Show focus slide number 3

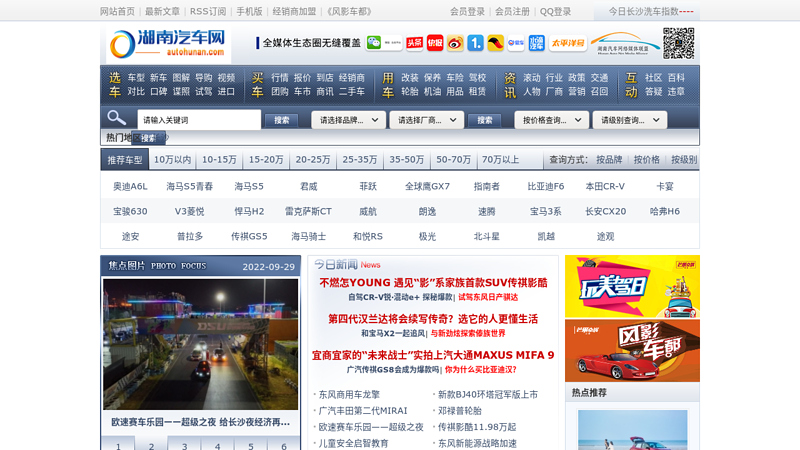[184, 443]
